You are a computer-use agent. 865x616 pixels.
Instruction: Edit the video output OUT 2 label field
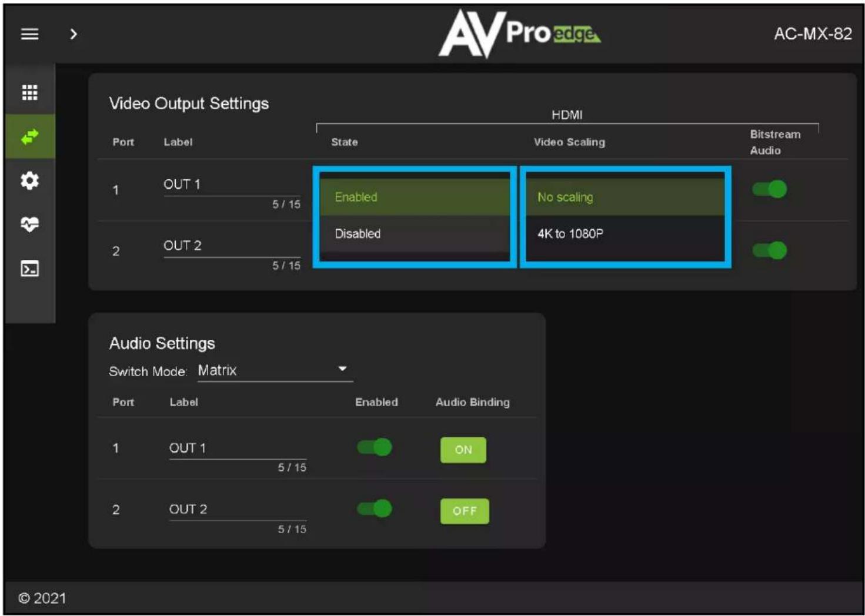pos(232,246)
